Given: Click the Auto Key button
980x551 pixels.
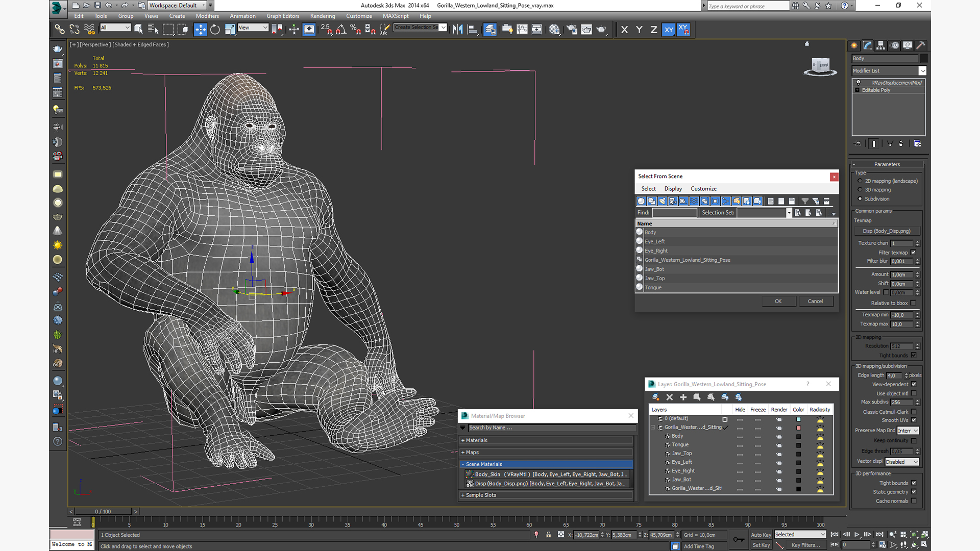Looking at the screenshot, I should pos(761,535).
